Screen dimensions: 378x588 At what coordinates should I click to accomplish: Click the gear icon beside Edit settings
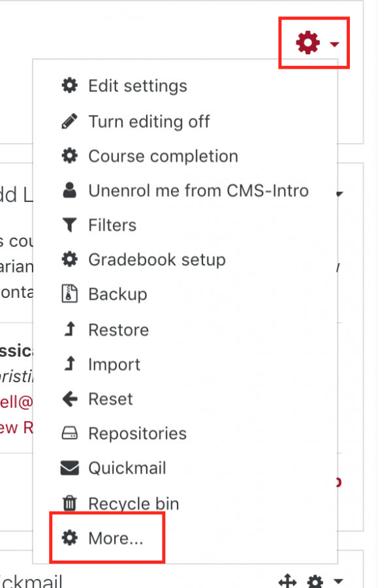coord(70,86)
